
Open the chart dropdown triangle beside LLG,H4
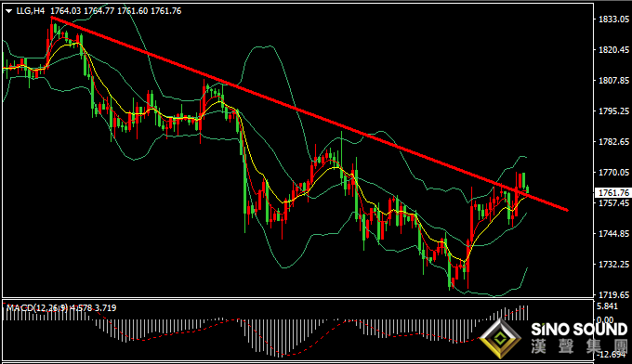pyautogui.click(x=9, y=11)
